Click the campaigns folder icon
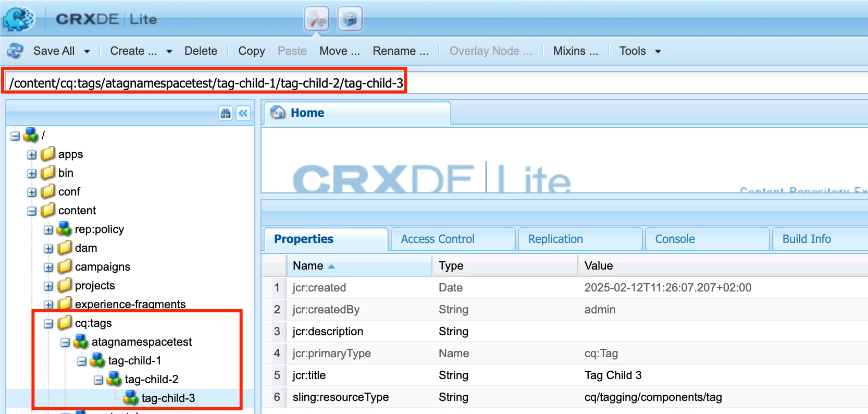Image resolution: width=868 pixels, height=414 pixels. coord(65,266)
